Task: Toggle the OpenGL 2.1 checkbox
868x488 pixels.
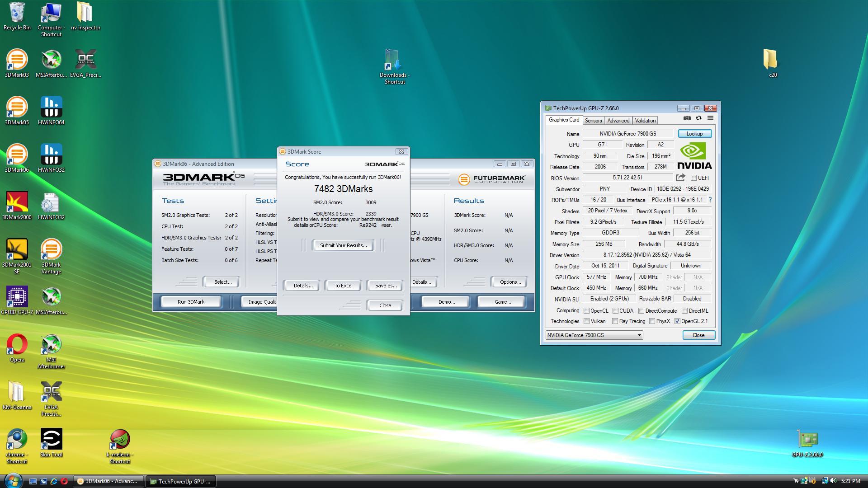Action: tap(677, 321)
